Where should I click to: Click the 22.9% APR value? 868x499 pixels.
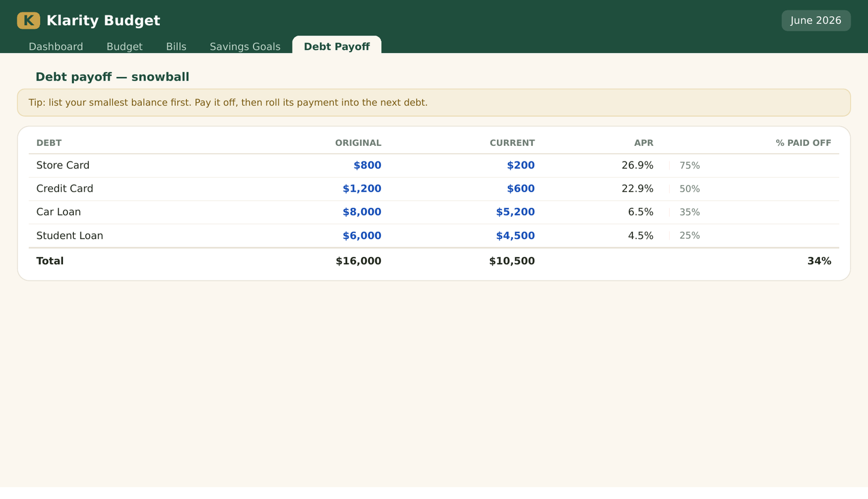pyautogui.click(x=637, y=189)
